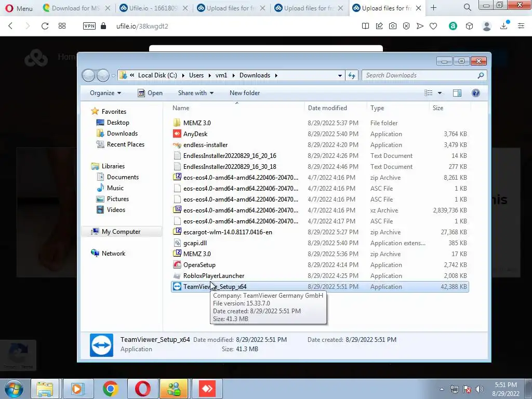Image resolution: width=532 pixels, height=399 pixels.
Task: Open AnyDesk from the taskbar
Action: (x=207, y=389)
